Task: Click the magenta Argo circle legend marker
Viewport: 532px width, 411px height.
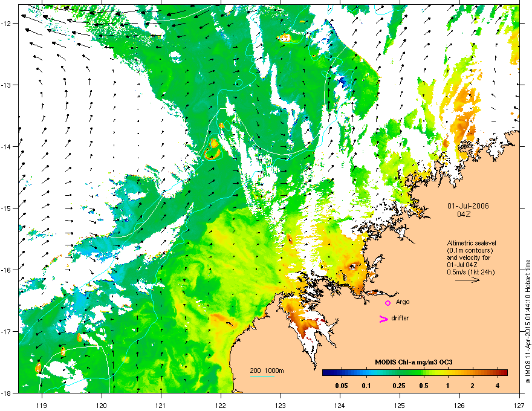Action: [388, 303]
